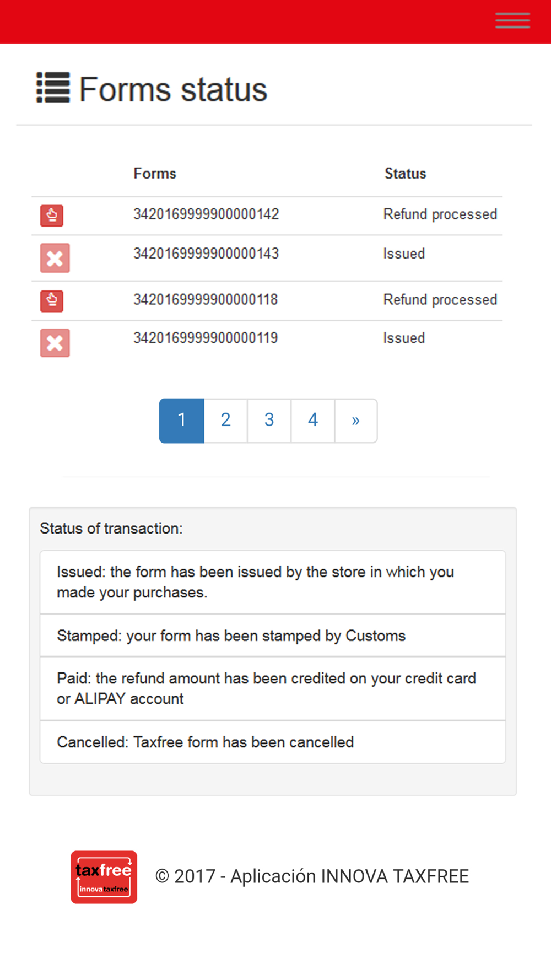Click the Issued status description item
This screenshot has height=980, width=551.
pos(273,582)
